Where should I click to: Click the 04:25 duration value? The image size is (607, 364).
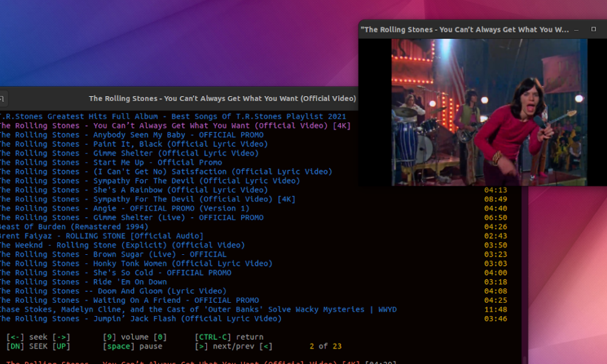pos(495,300)
